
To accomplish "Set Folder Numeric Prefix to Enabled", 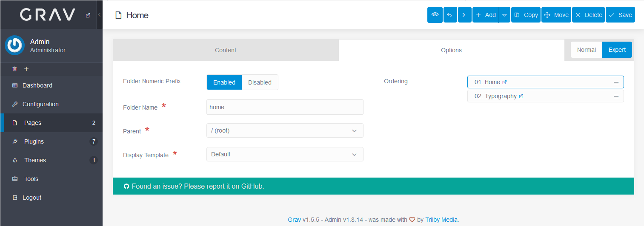I will pyautogui.click(x=224, y=82).
